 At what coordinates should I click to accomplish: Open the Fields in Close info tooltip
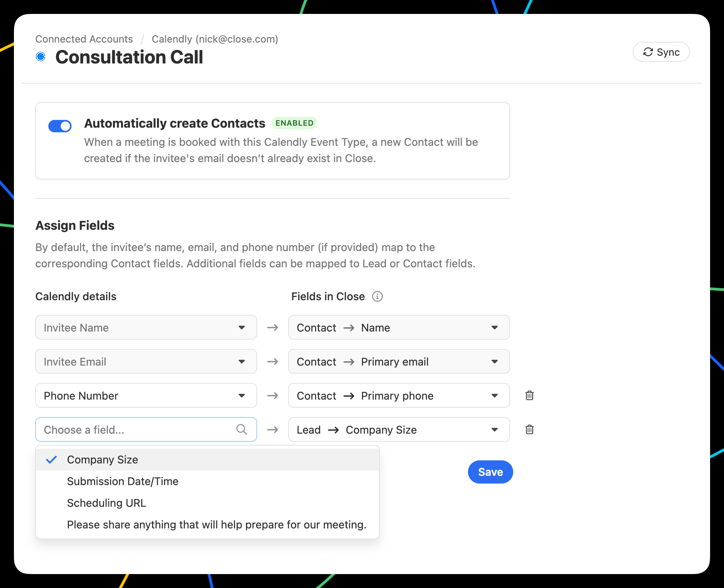(377, 296)
